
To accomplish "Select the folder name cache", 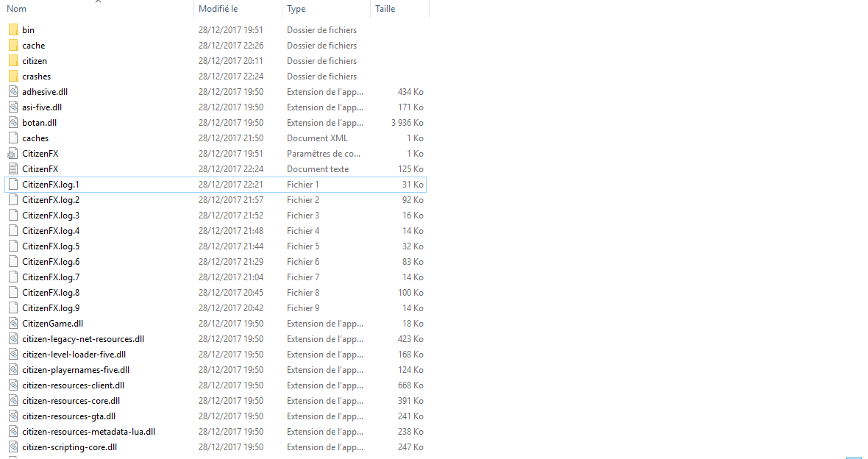I will (x=34, y=46).
